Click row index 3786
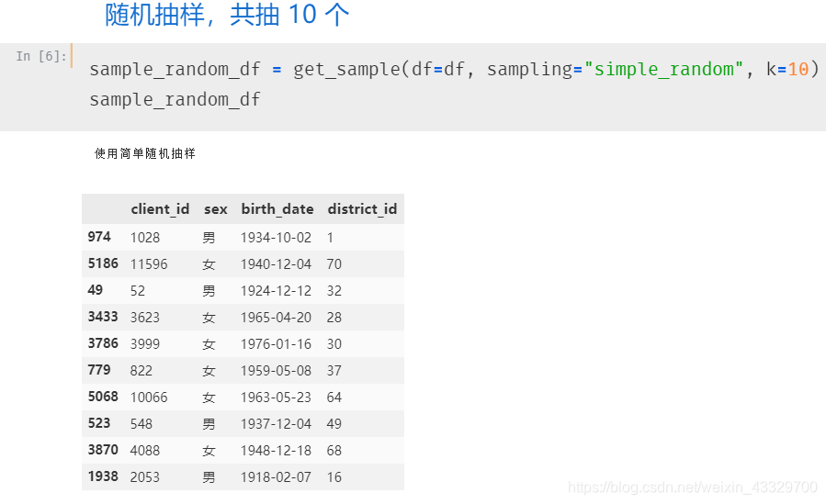Screen dimensions: 826x504 pyautogui.click(x=103, y=343)
